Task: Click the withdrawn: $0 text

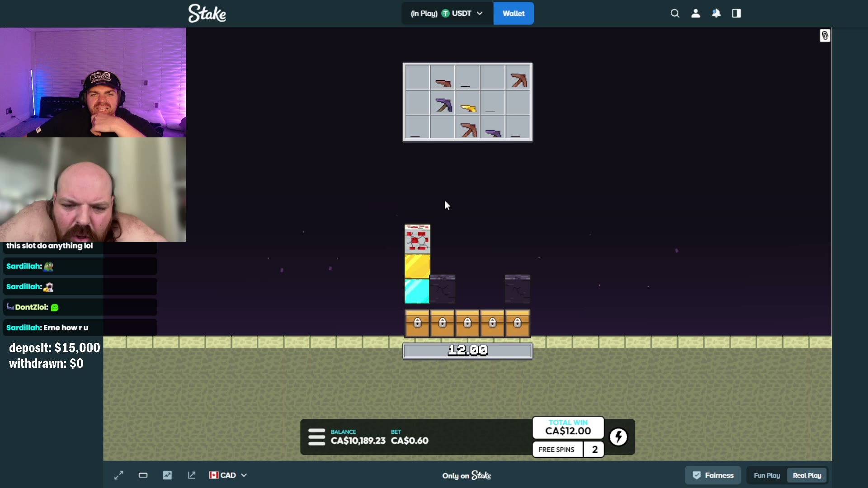Action: click(46, 363)
